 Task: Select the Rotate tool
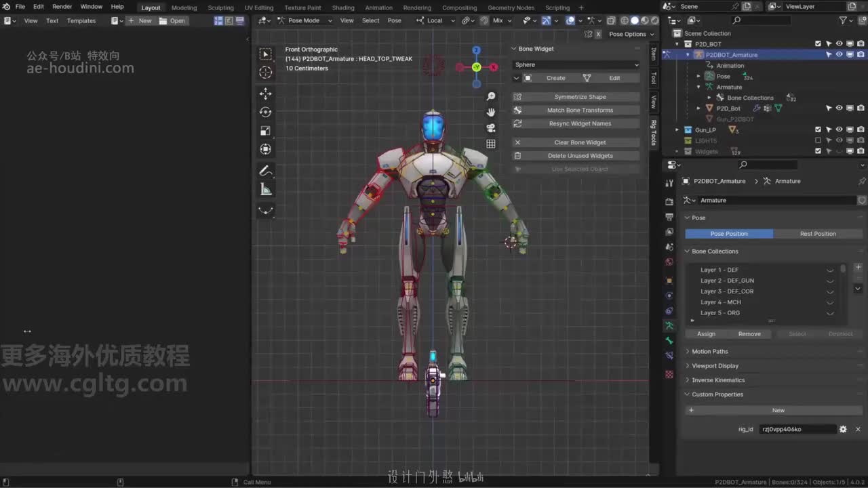tap(266, 112)
